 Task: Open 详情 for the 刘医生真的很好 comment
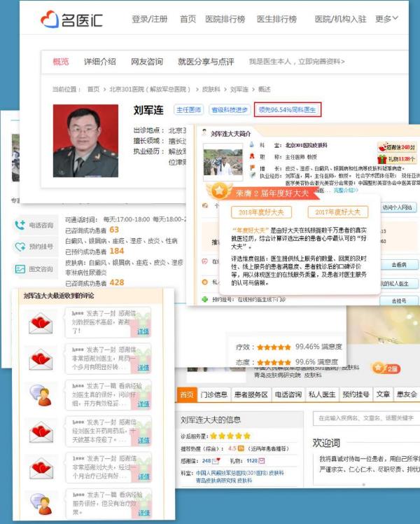pyautogui.click(x=143, y=404)
